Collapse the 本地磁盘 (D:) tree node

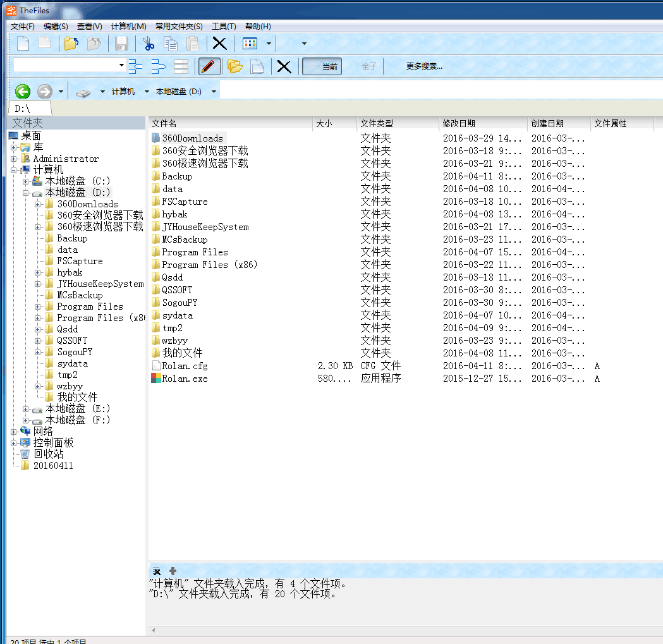click(x=26, y=193)
